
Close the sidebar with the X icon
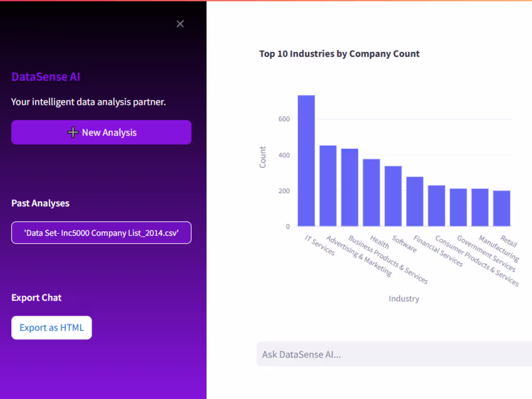pos(180,24)
